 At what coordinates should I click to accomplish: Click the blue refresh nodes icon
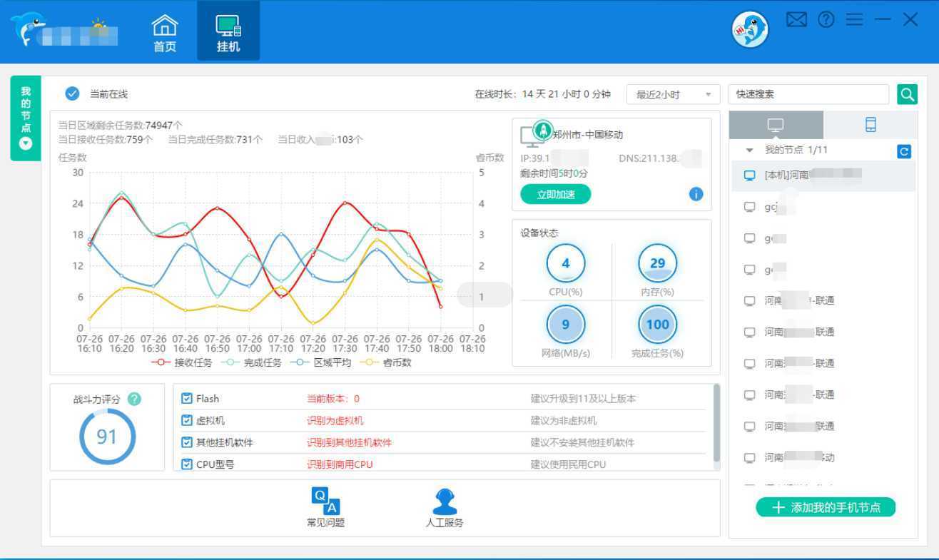click(904, 151)
